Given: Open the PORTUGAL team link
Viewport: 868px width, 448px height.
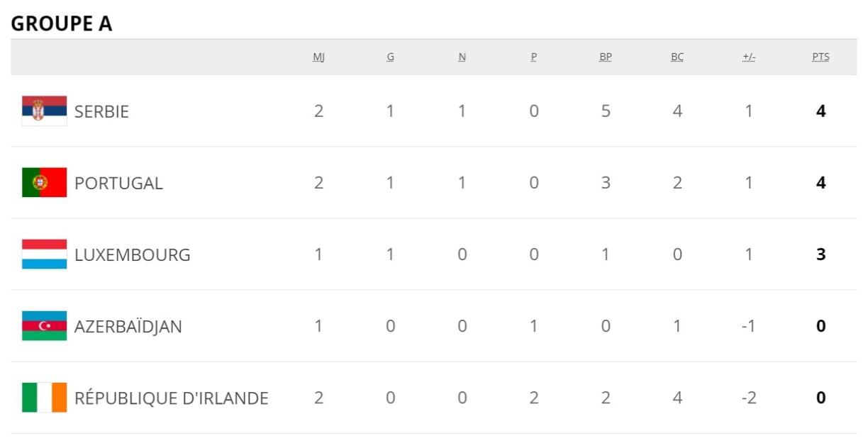Looking at the screenshot, I should (x=118, y=183).
